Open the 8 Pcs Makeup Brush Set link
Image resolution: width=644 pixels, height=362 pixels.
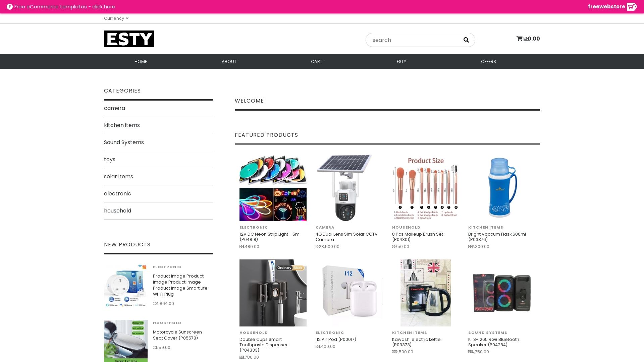[x=418, y=237]
